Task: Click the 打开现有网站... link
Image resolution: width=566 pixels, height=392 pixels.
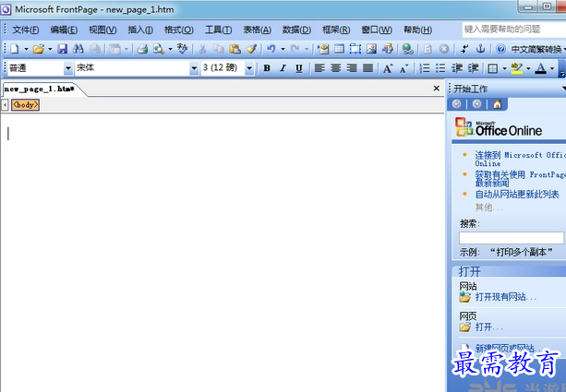Action: (506, 297)
